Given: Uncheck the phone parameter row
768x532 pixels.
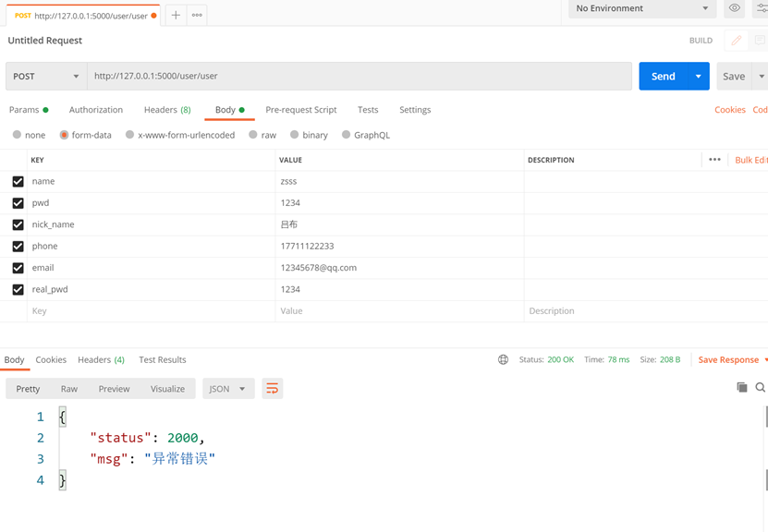Looking at the screenshot, I should click(x=18, y=247).
